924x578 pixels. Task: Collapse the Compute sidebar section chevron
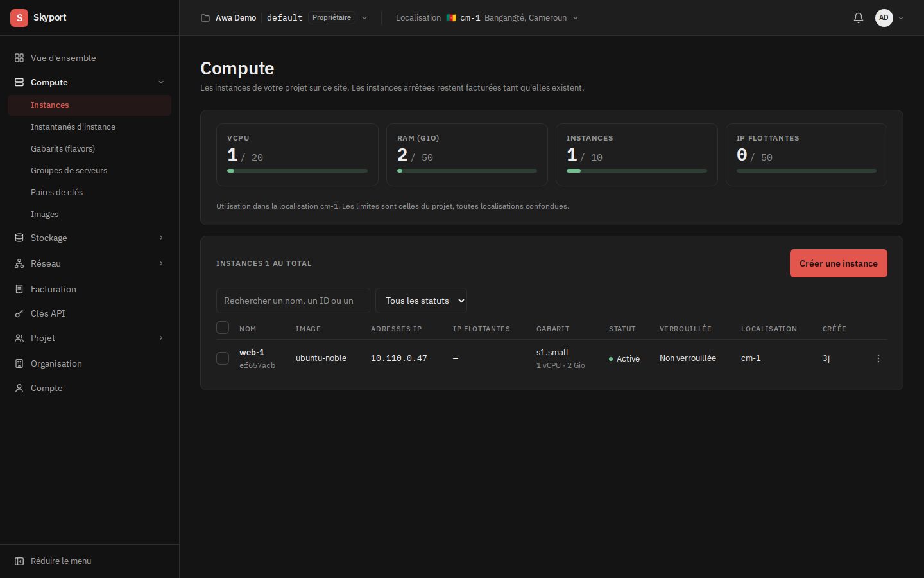(x=161, y=82)
